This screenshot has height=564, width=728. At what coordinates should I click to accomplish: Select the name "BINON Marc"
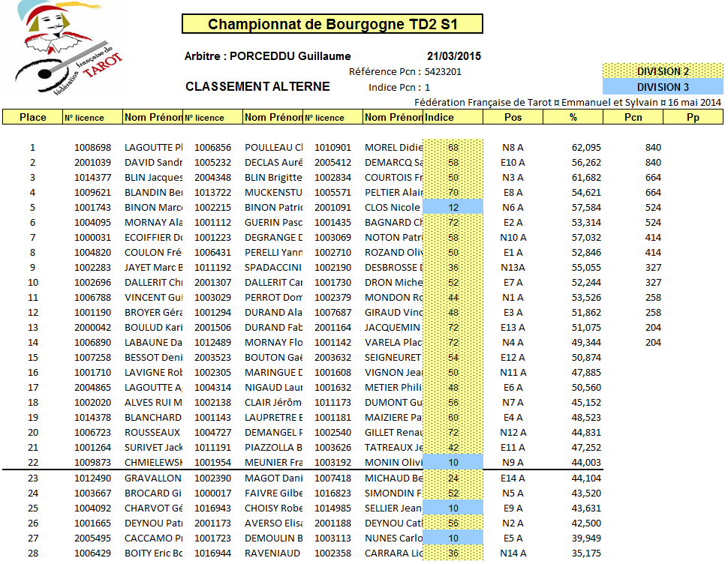point(153,207)
